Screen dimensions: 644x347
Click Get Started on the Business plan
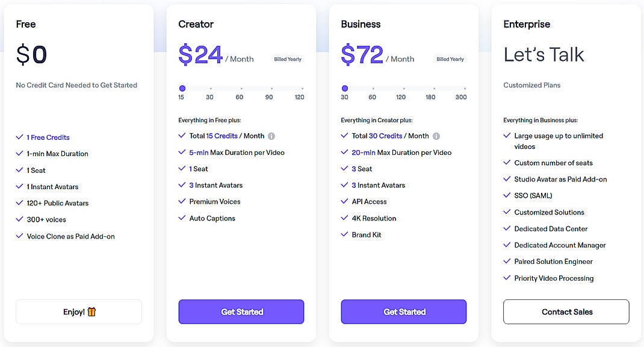tap(403, 311)
